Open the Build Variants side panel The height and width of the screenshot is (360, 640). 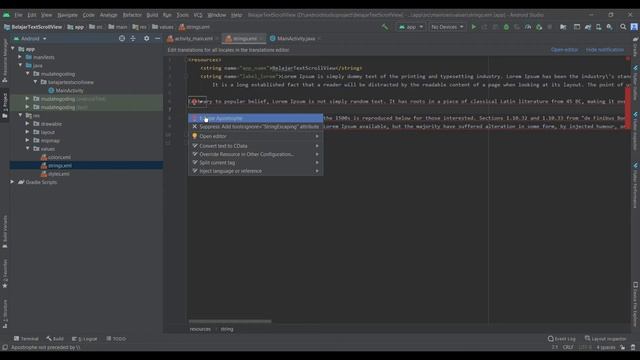pos(4,231)
